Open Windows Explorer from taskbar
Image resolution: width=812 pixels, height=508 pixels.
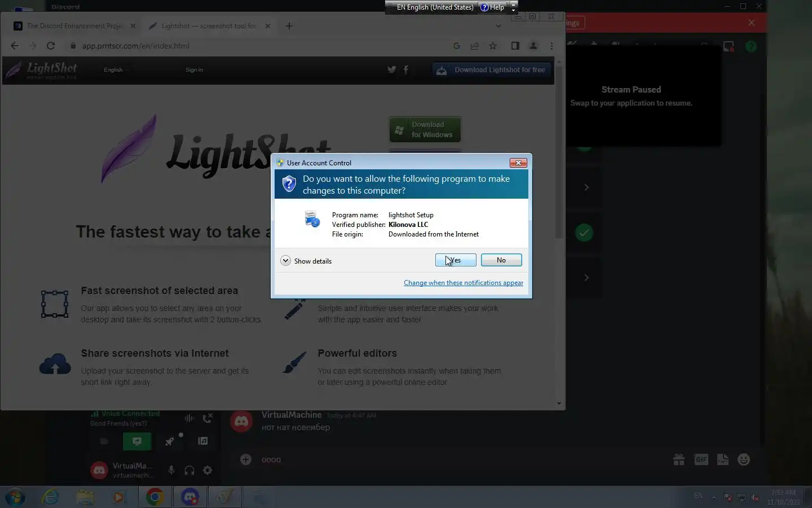[x=85, y=497]
